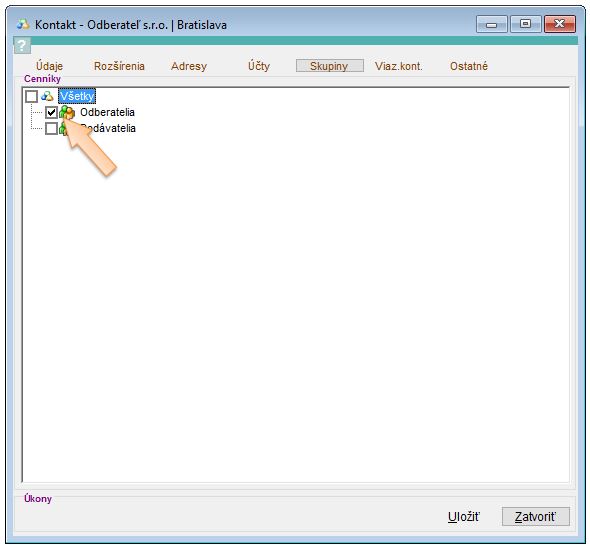Open the Viaz.kont. tab
The width and height of the screenshot is (590, 549).
click(x=399, y=66)
